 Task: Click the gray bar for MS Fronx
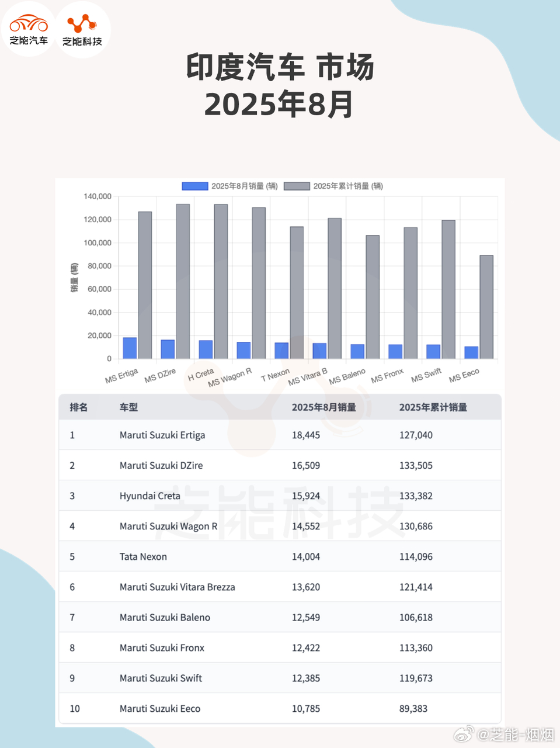411,293
